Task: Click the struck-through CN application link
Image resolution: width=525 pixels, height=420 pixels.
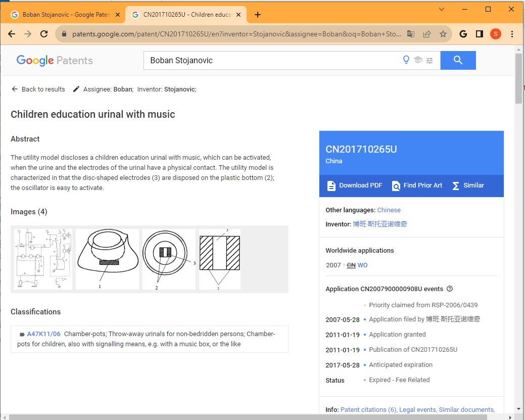Action: point(351,265)
